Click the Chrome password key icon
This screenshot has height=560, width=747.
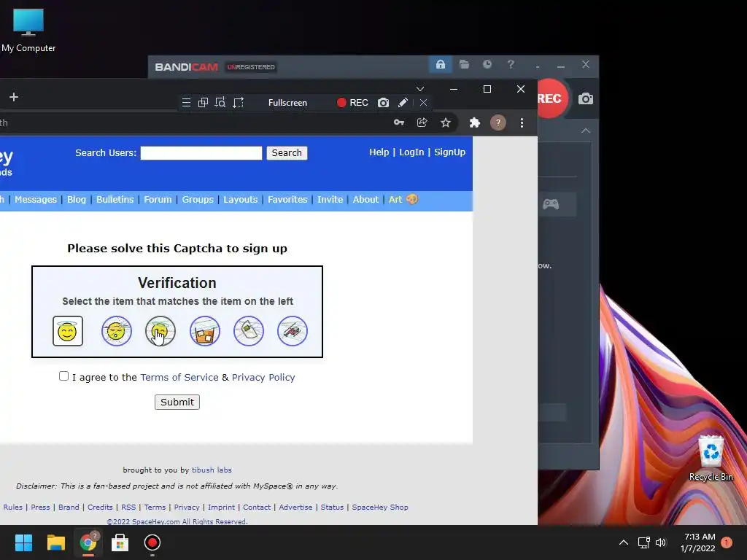click(x=399, y=122)
